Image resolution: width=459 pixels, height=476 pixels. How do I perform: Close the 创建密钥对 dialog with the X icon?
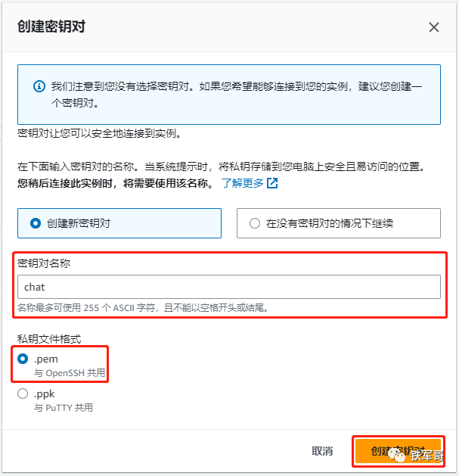[434, 27]
